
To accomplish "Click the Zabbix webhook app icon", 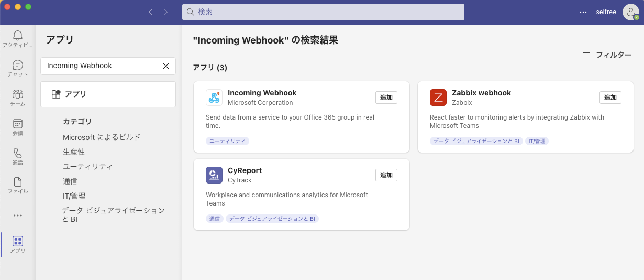I will 438,98.
